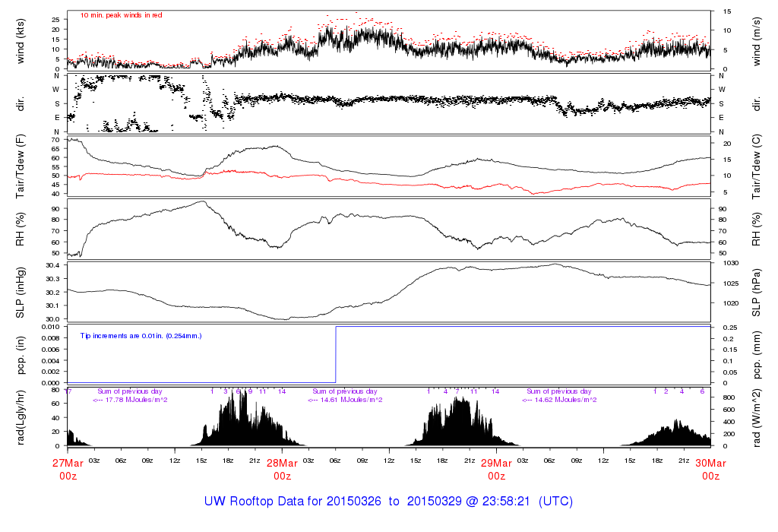Select the 'pcp. (mm)' axis label

(756, 356)
